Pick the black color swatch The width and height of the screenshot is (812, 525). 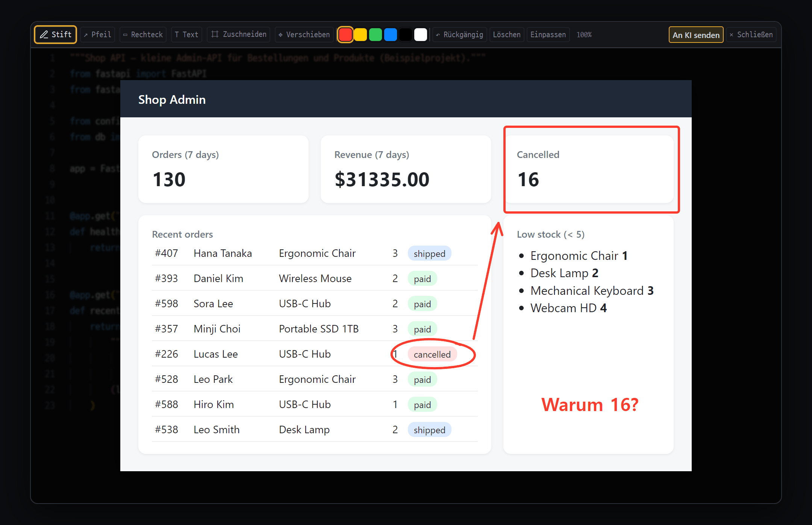point(405,35)
